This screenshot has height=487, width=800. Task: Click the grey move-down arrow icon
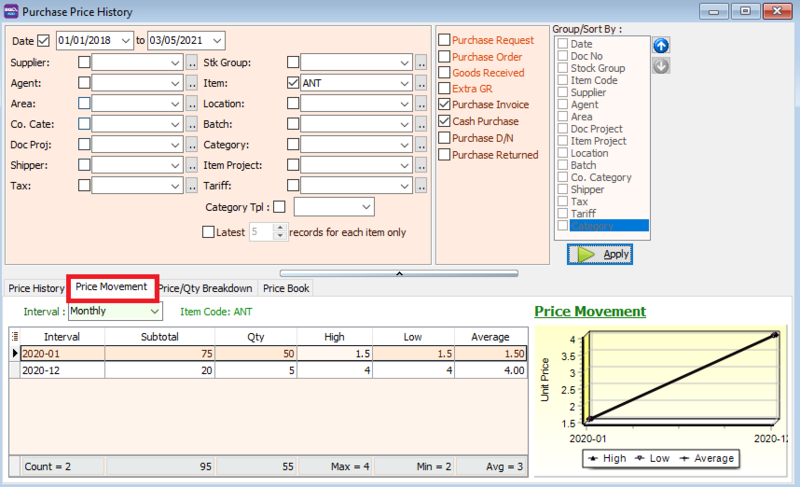click(x=660, y=67)
